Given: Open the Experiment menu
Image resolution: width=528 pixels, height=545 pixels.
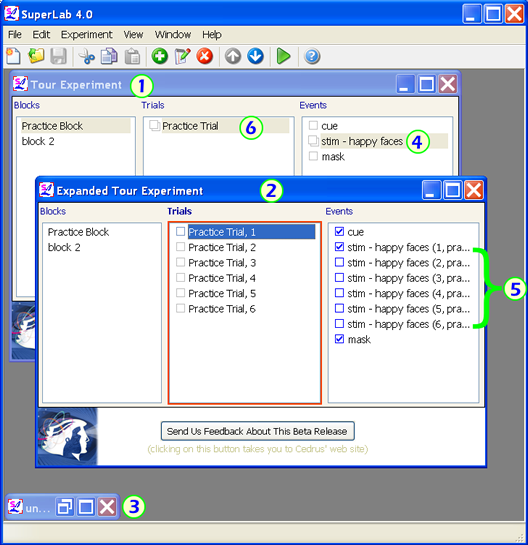Looking at the screenshot, I should click(x=86, y=34).
